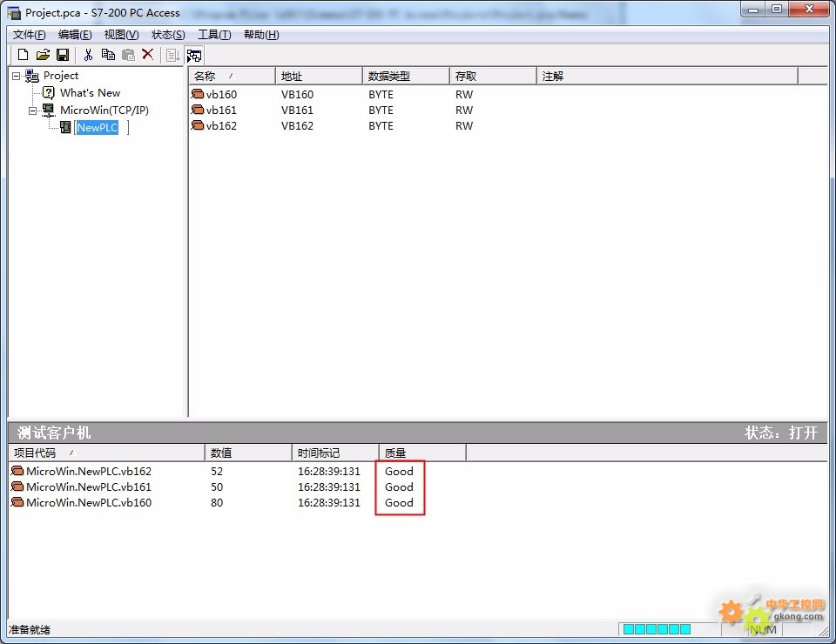Select MicroWin(TCP/IP) tree label
Viewport: 836px width, 644px height.
[x=104, y=111]
